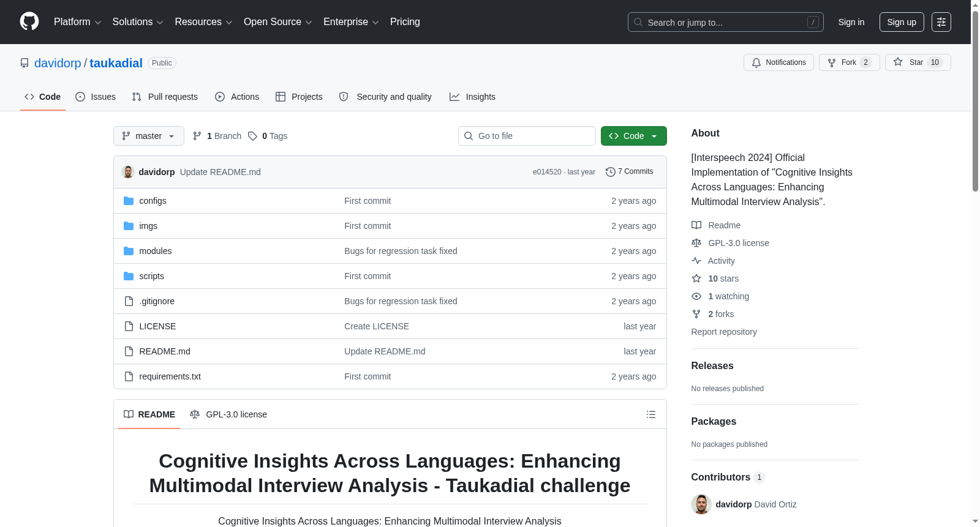Screen dimensions: 980x527
Task: Click the Sign in link
Action: coord(851,22)
